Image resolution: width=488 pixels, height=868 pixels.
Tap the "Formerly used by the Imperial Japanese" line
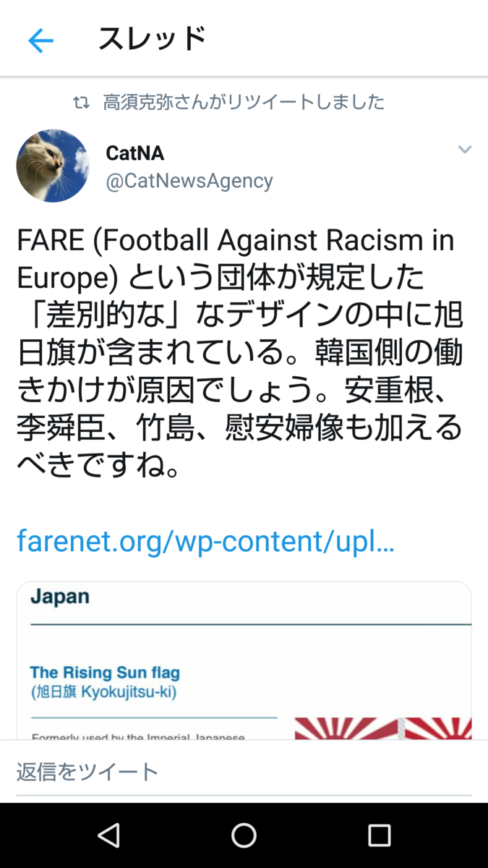tap(138, 736)
